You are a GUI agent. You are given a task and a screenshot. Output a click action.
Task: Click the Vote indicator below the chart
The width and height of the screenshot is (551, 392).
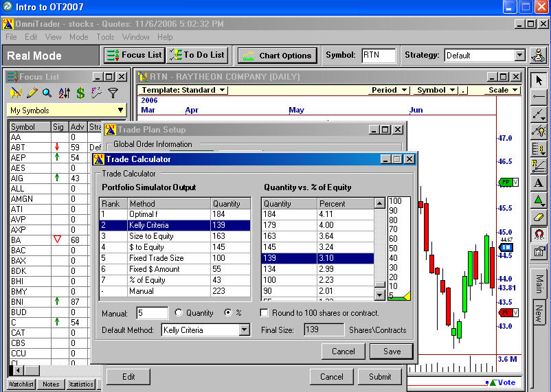[x=502, y=382]
